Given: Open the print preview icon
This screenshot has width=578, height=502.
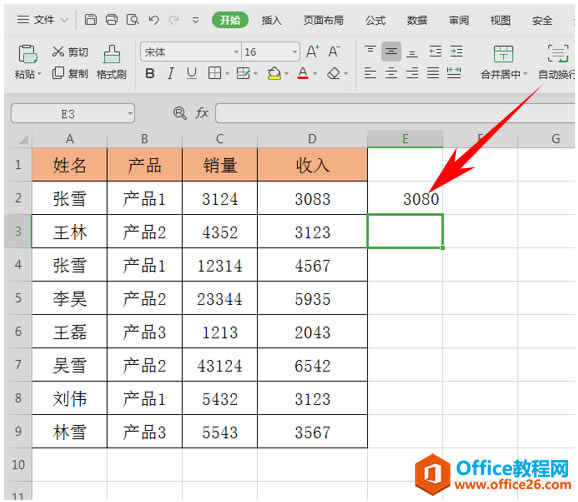Looking at the screenshot, I should pyautogui.click(x=133, y=20).
